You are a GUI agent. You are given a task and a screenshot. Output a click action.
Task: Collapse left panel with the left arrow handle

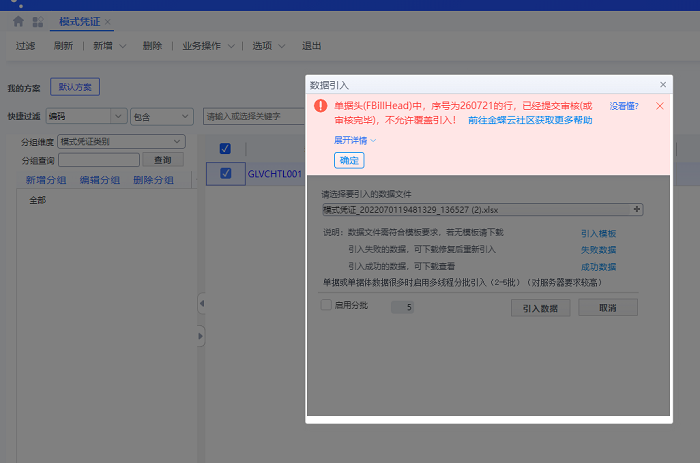click(199, 303)
